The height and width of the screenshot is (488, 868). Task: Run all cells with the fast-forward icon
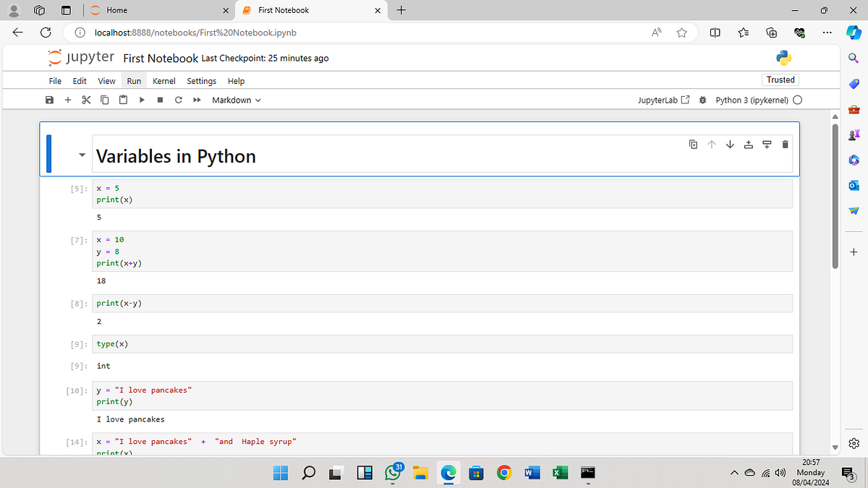point(196,100)
